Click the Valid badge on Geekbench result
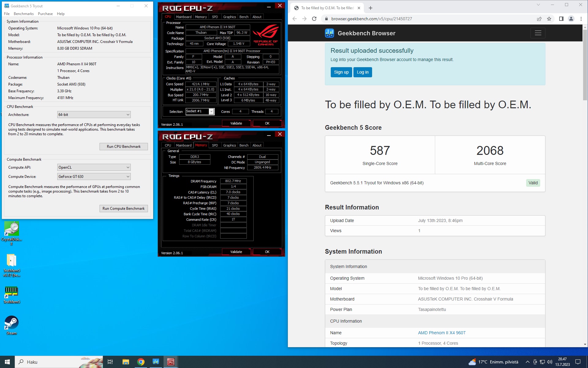 tap(533, 183)
